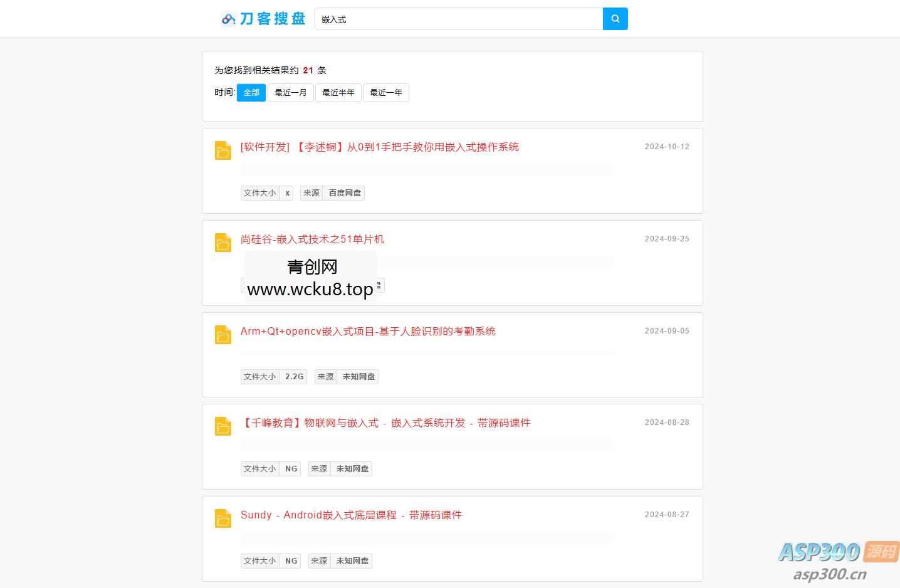
Task: Switch to the 全部 filter tab
Action: pyautogui.click(x=251, y=92)
